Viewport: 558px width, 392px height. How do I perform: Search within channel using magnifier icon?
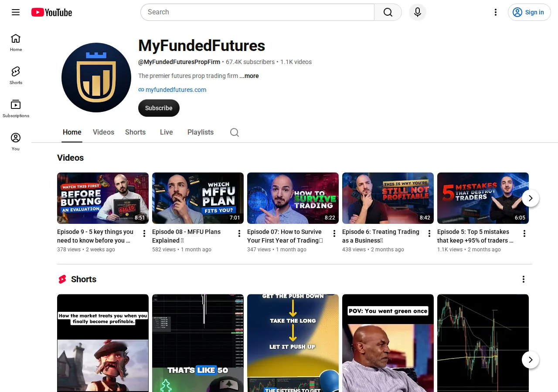[x=235, y=132]
